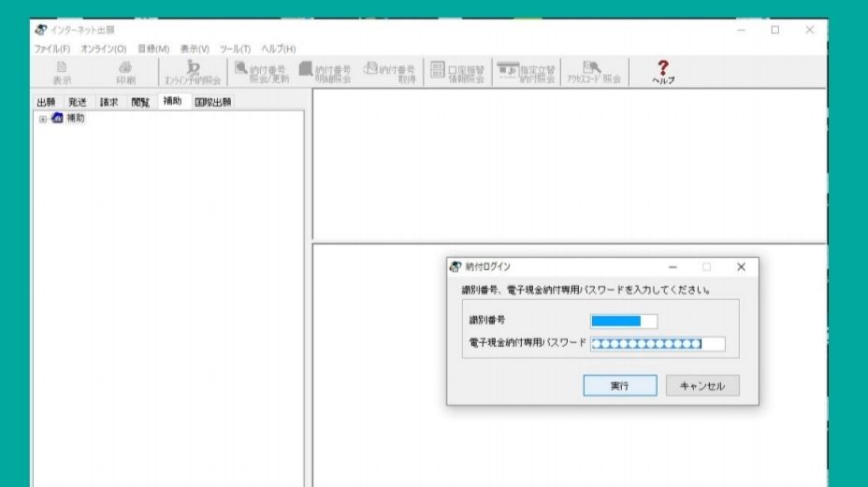Expand the 補助 tree node

click(42, 119)
